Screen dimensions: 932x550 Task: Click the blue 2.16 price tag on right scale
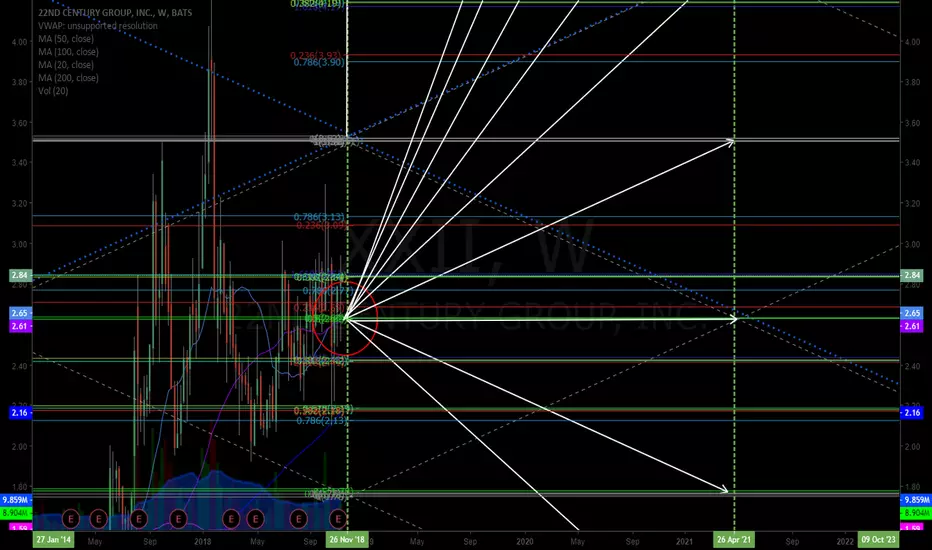tap(912, 412)
